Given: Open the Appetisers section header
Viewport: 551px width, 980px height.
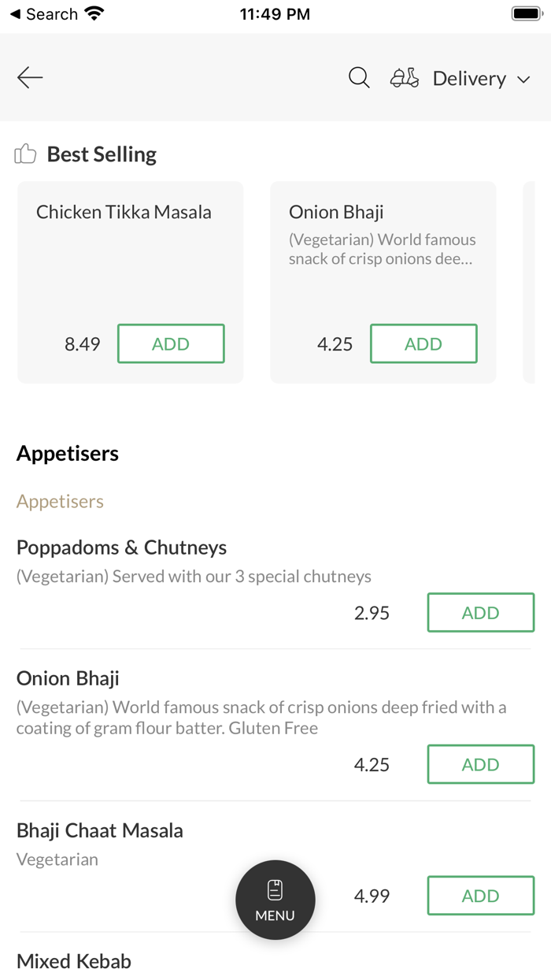Looking at the screenshot, I should coord(68,453).
